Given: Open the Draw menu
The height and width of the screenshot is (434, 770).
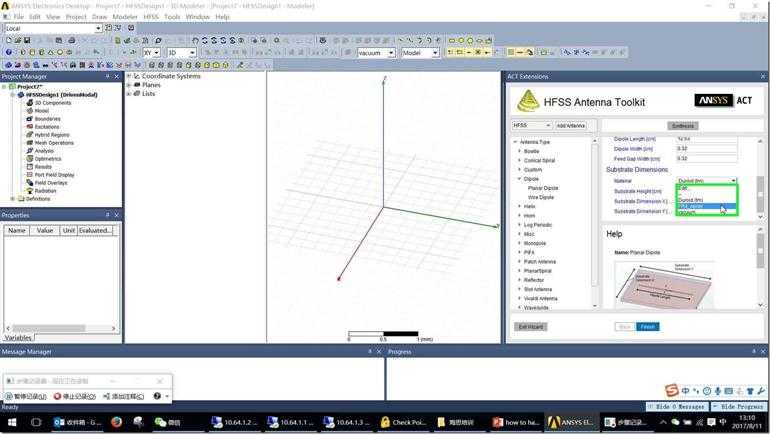Looking at the screenshot, I should point(99,17).
